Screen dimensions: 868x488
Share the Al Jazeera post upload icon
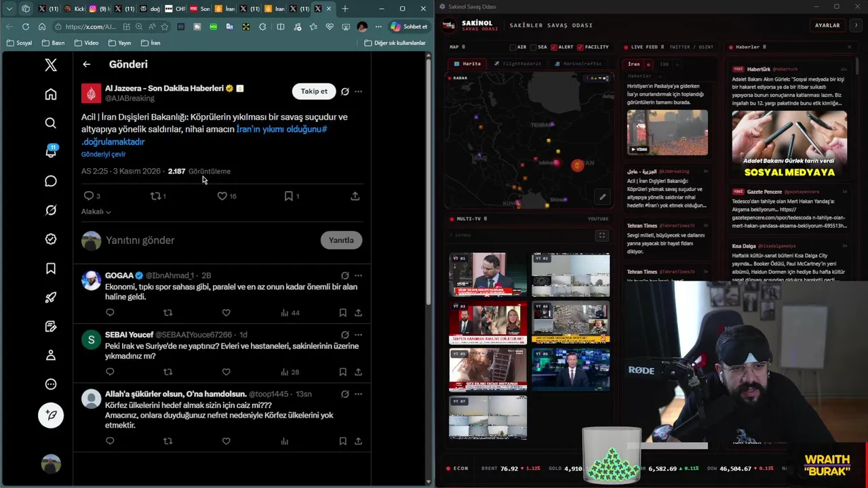(x=355, y=196)
